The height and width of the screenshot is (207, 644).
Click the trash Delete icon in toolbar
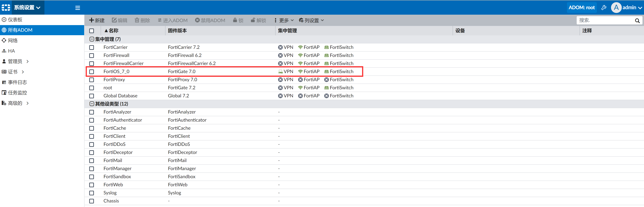137,20
